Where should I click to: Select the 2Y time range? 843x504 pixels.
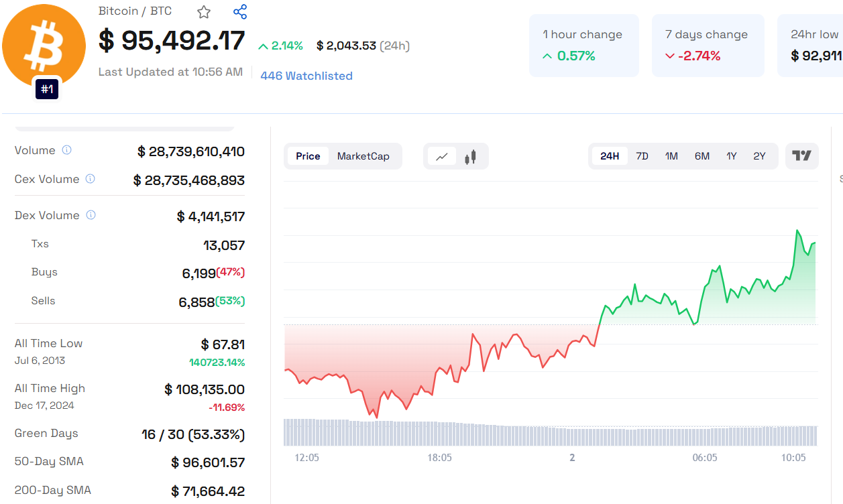[x=759, y=156]
